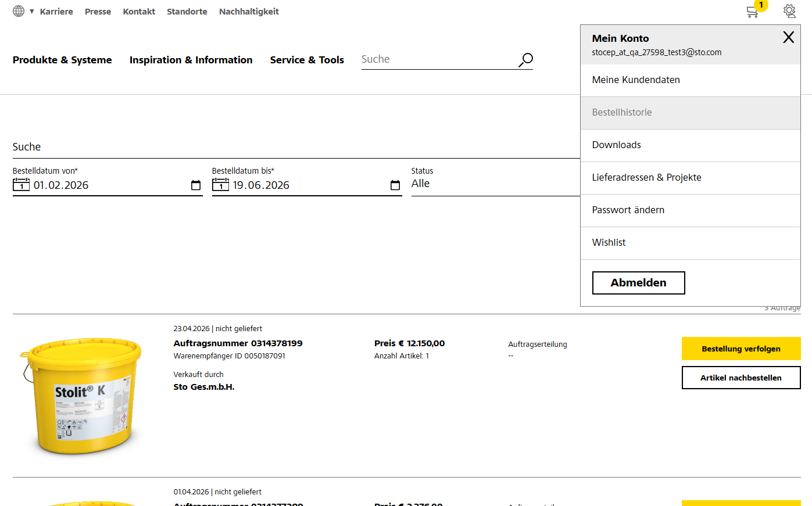Click the Stolit K bucket thumbnail

81,396
